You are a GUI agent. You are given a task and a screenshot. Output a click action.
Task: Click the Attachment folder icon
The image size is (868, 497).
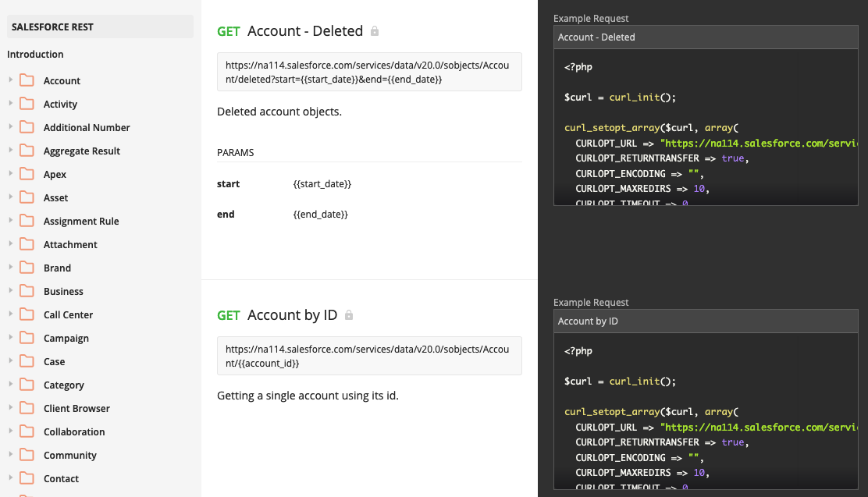(x=27, y=244)
